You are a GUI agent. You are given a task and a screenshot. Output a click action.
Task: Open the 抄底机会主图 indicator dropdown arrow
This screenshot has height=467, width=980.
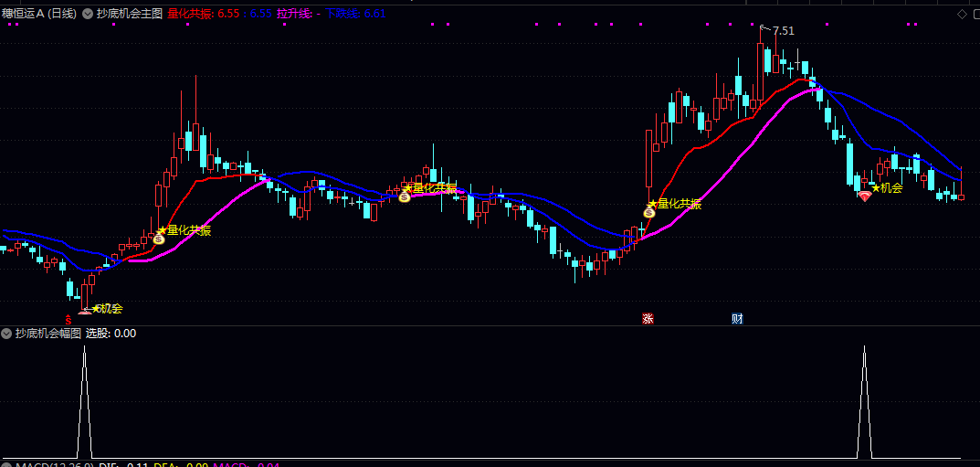(88, 13)
